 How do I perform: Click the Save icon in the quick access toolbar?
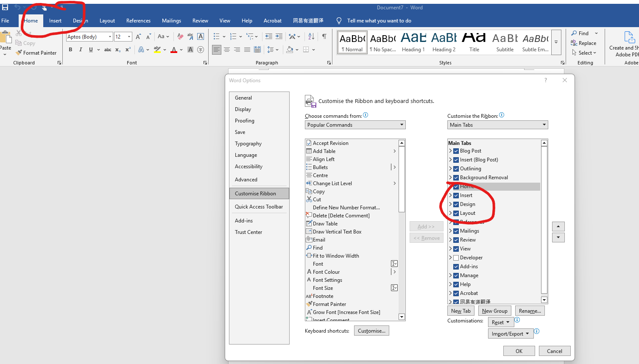pos(5,7)
